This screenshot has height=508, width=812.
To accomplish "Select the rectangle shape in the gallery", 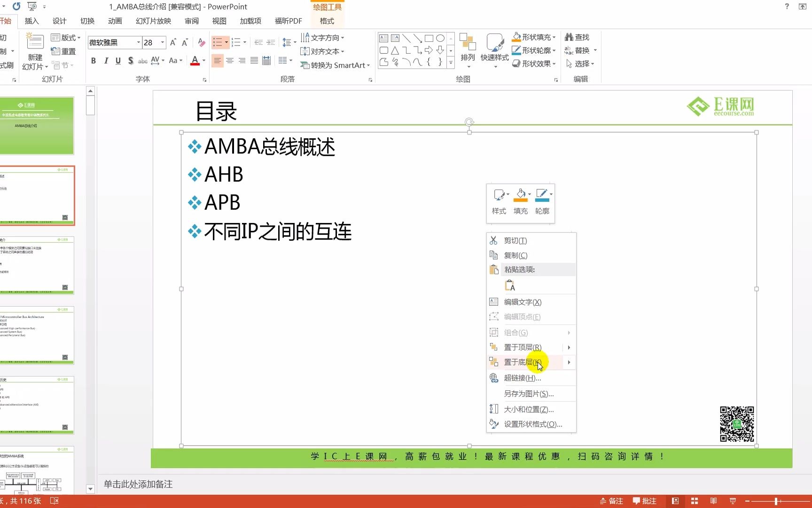I will (429, 39).
